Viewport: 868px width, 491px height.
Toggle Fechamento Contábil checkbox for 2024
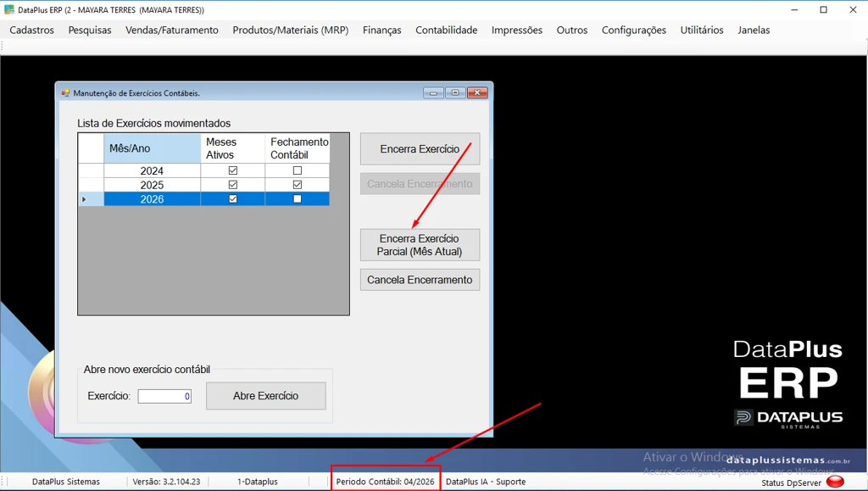click(298, 170)
